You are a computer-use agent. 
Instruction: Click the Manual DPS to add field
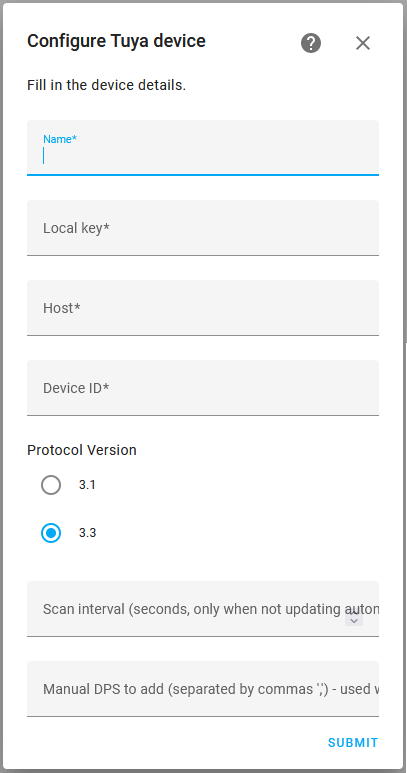click(203, 689)
